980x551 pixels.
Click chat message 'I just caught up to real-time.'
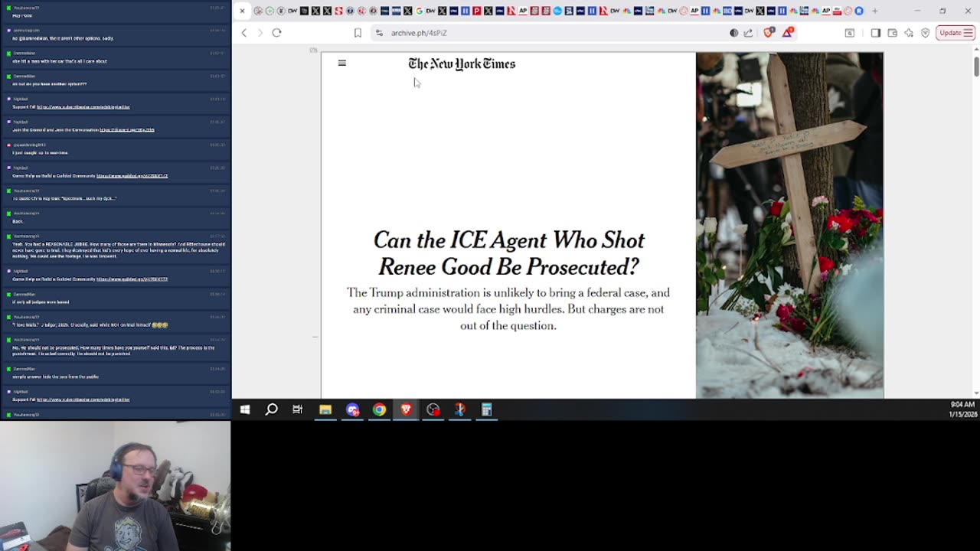40,153
